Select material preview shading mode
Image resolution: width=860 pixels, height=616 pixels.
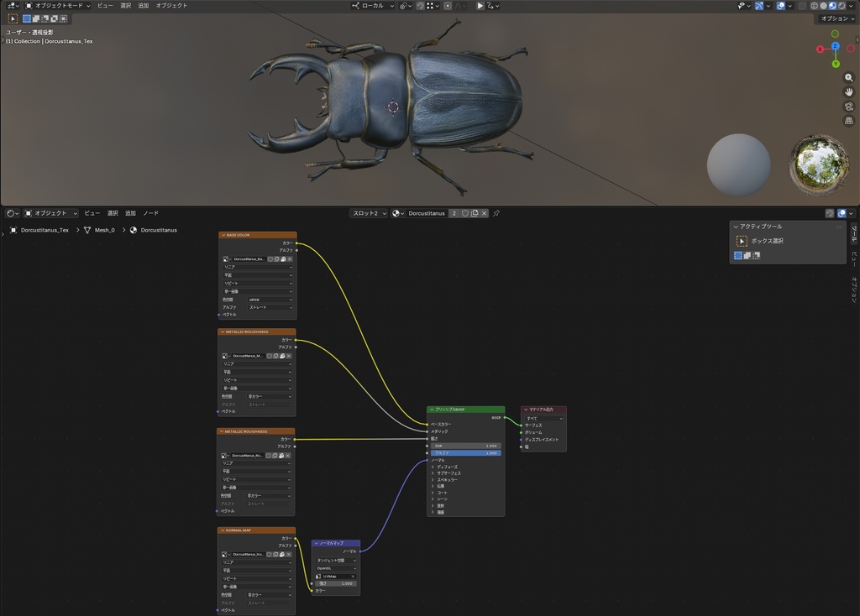(832, 6)
